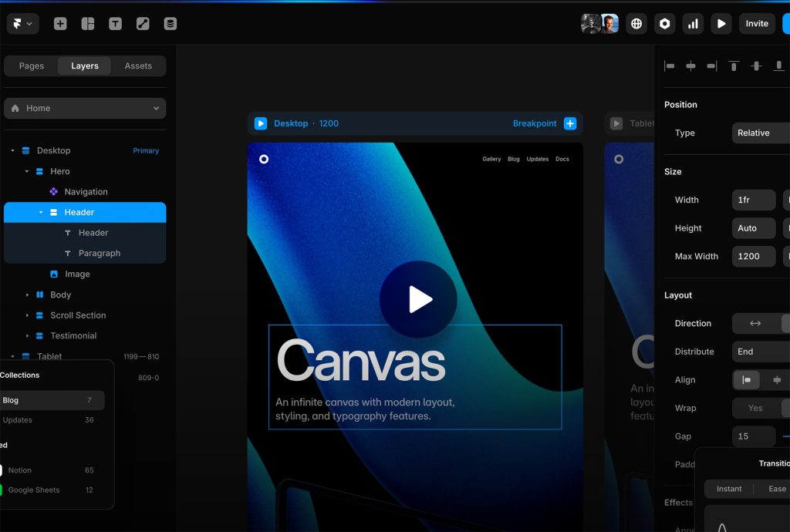The height and width of the screenshot is (532, 790).
Task: Click the align vertical center icon
Action: pyautogui.click(x=756, y=66)
